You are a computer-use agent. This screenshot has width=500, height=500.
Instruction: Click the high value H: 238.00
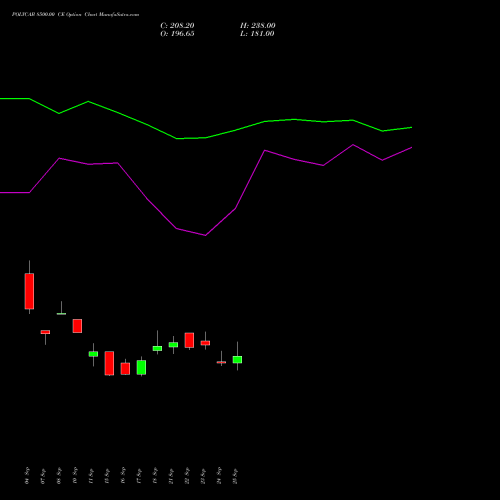[x=258, y=26]
